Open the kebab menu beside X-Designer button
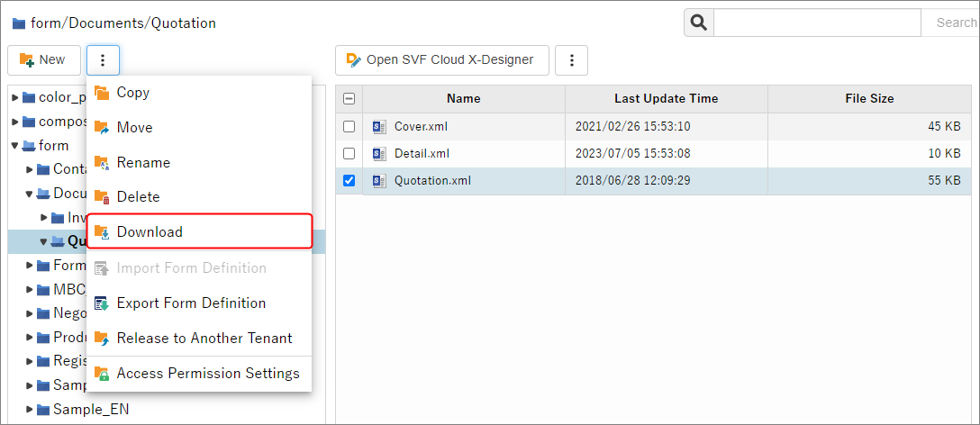980x425 pixels. coord(571,60)
